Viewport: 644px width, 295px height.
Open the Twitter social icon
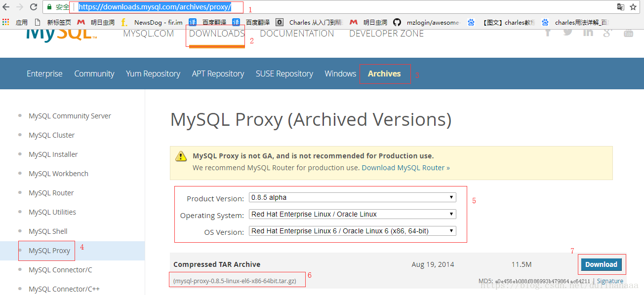coord(568,33)
